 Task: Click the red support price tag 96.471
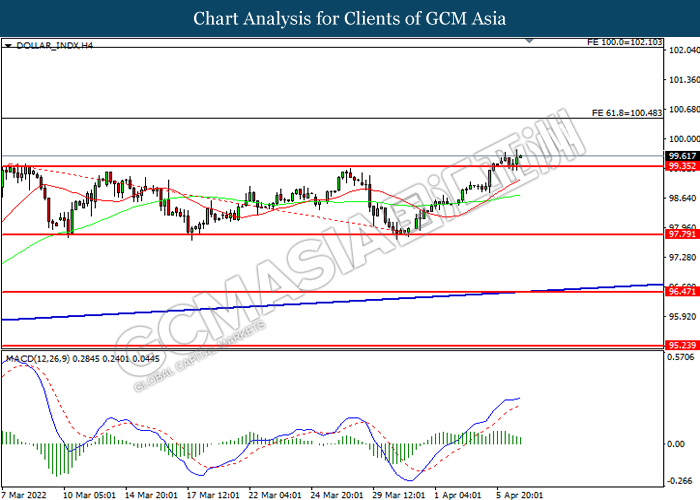pyautogui.click(x=682, y=292)
